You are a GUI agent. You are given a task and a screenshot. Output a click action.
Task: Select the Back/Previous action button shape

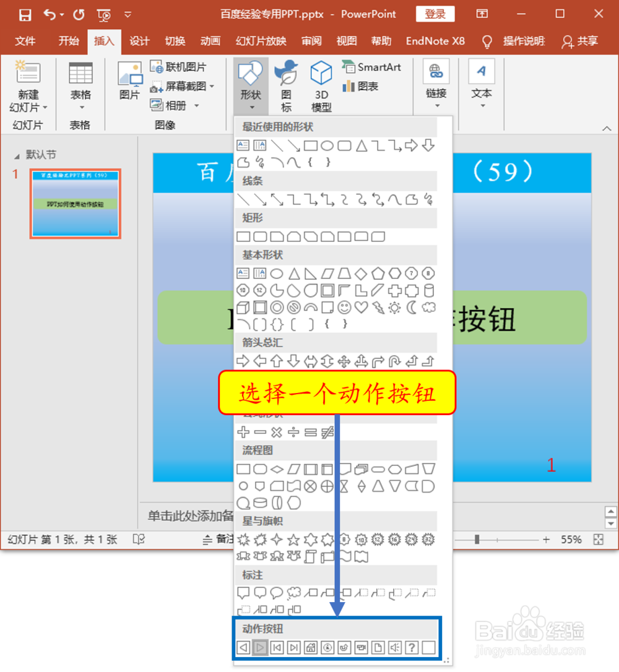pyautogui.click(x=243, y=647)
